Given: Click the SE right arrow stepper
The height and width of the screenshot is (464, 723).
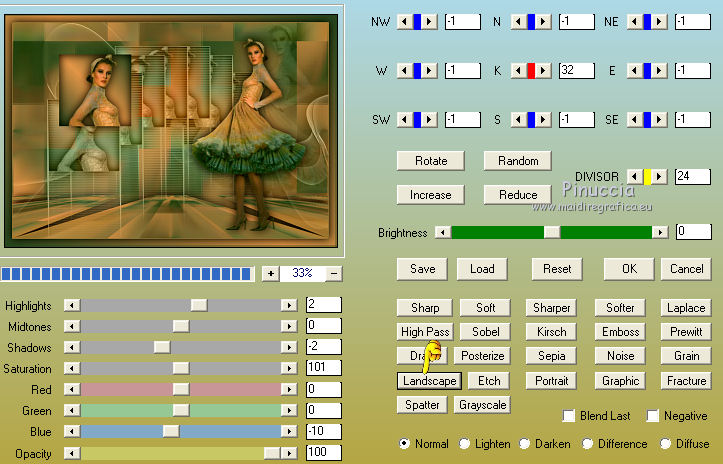Looking at the screenshot, I should (x=659, y=119).
